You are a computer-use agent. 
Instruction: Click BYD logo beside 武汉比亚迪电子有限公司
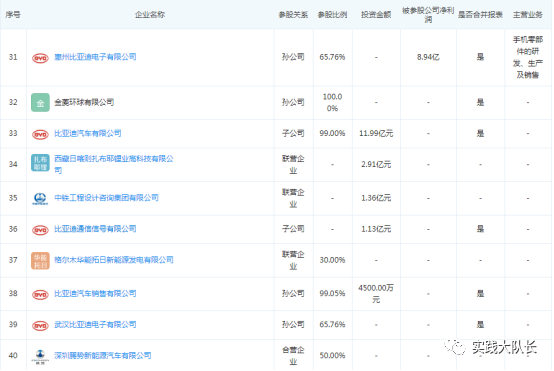[40, 325]
